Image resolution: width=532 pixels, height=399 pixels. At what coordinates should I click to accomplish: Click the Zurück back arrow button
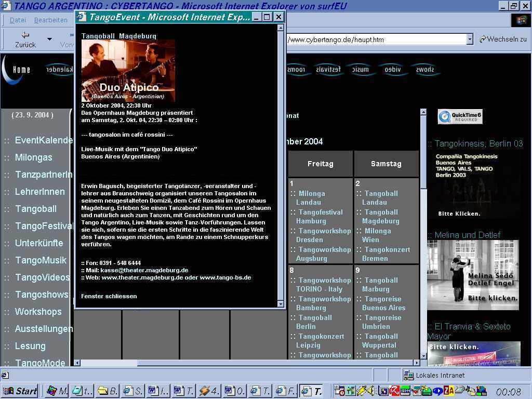click(25, 39)
